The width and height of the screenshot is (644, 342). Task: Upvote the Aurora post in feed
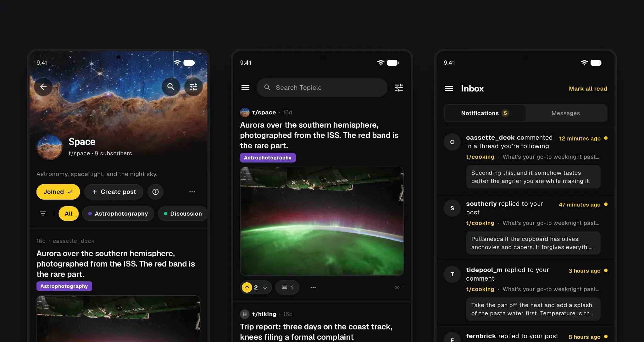tap(247, 287)
